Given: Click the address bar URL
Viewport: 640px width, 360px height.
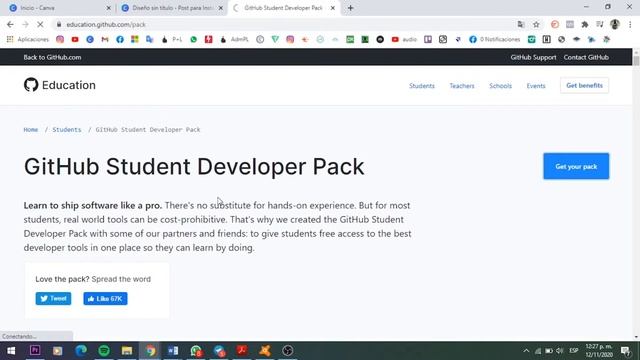Looking at the screenshot, I should click(x=106, y=24).
